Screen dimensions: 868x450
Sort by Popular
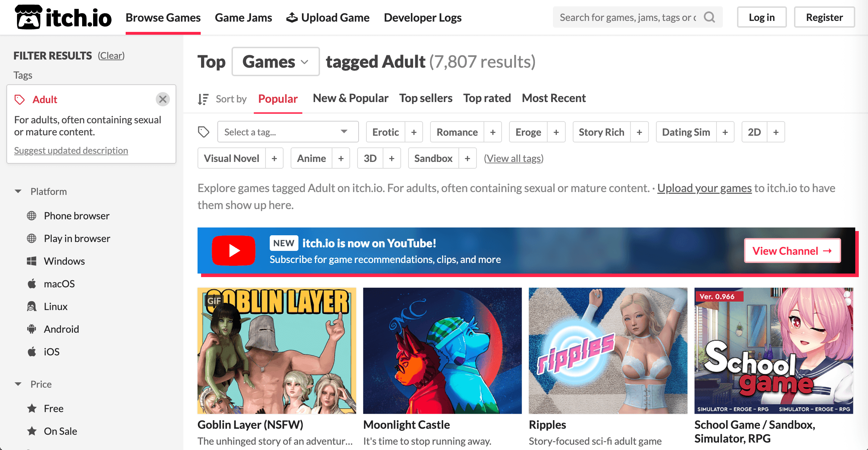click(278, 99)
